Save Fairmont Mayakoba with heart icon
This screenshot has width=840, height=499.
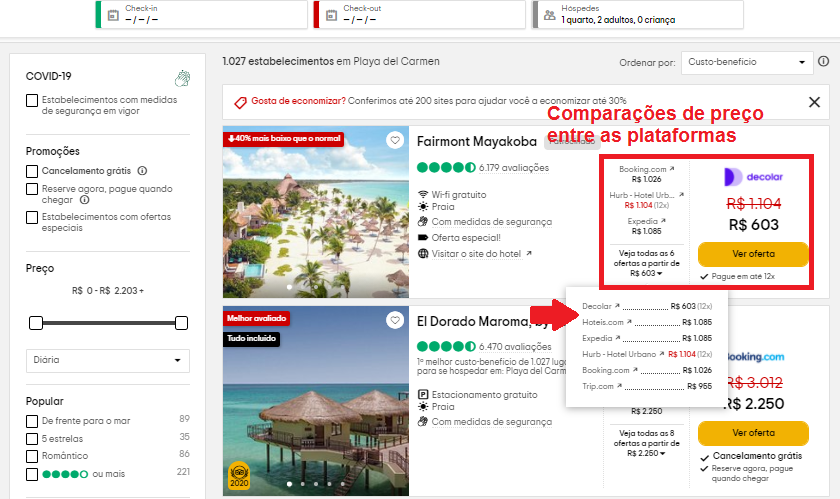(x=395, y=140)
